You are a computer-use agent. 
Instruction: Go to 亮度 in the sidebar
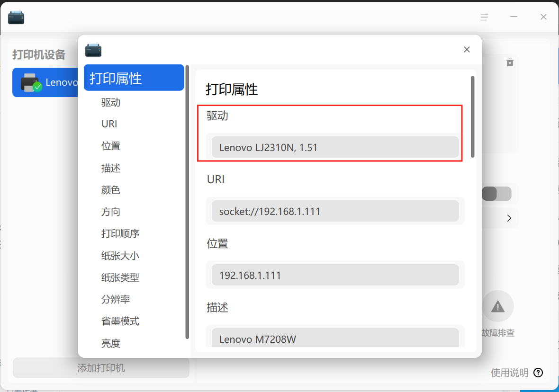111,344
